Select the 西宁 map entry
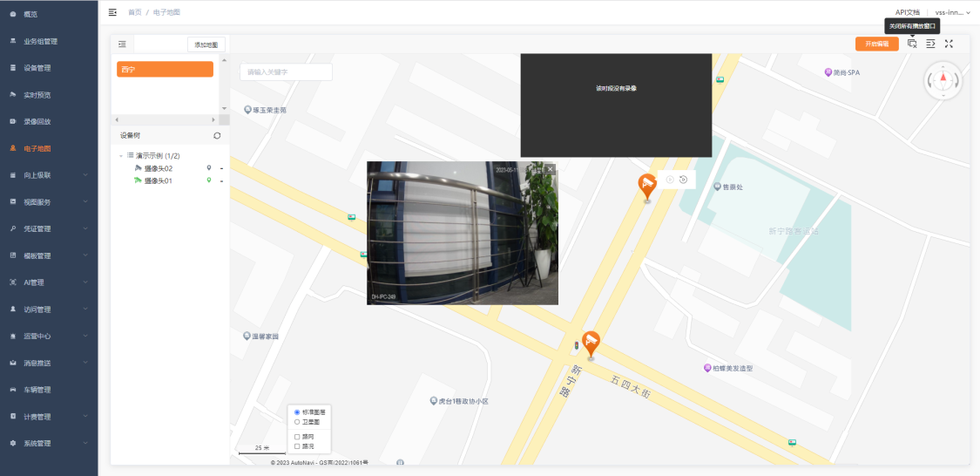980x476 pixels. coord(165,70)
